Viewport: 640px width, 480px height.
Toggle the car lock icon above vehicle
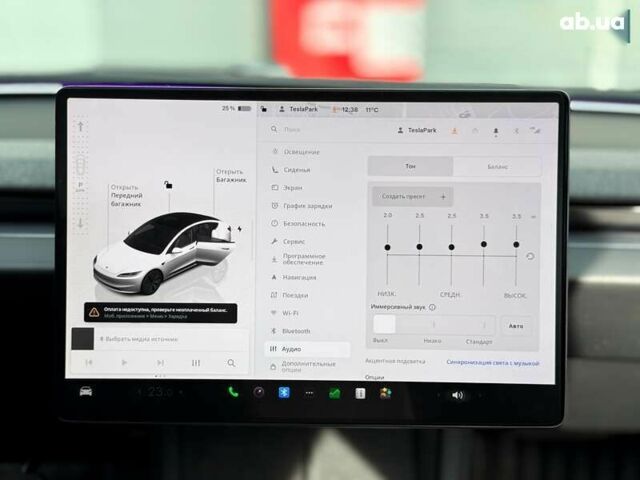(x=169, y=184)
